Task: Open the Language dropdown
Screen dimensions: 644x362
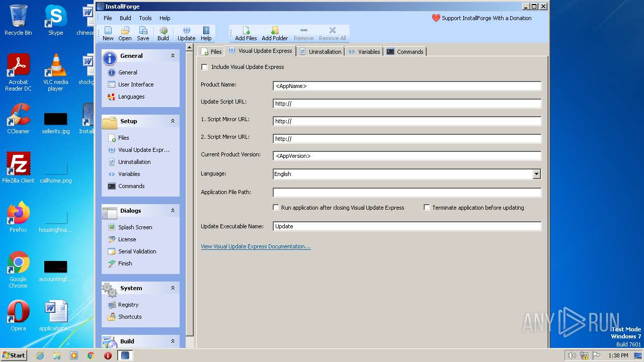Action: click(536, 174)
